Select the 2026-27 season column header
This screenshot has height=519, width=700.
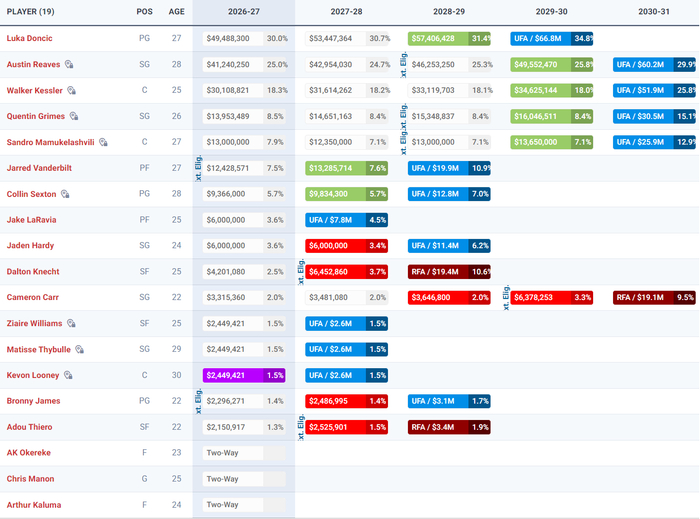click(244, 12)
